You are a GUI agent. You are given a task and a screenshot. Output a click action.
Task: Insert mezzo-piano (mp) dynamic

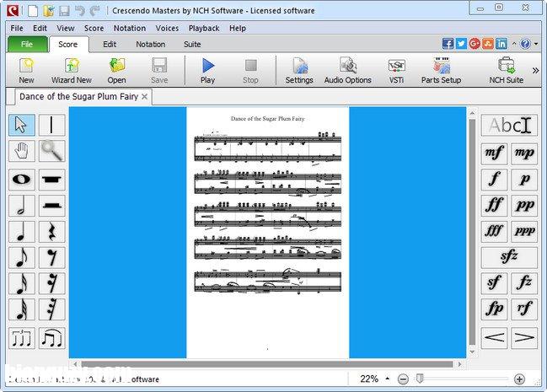(524, 153)
